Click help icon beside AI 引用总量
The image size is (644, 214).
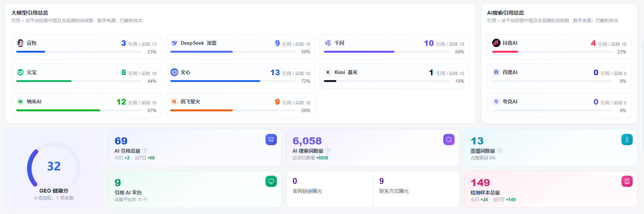point(145,150)
